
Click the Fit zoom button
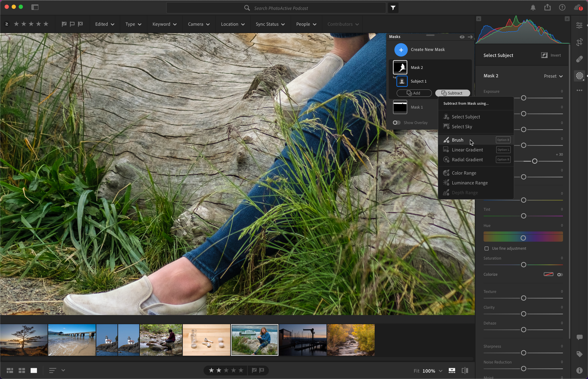(x=416, y=371)
